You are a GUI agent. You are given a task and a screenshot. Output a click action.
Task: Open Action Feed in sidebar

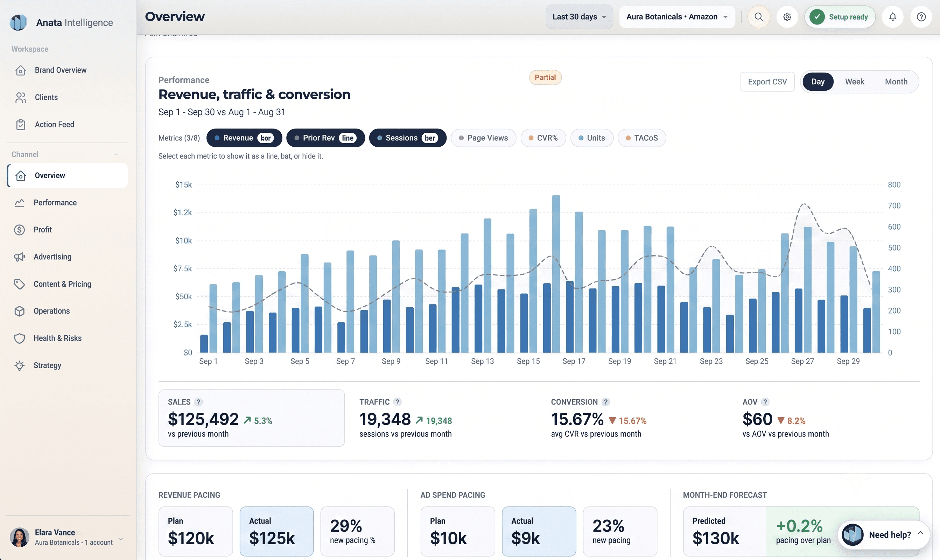[x=67, y=125]
